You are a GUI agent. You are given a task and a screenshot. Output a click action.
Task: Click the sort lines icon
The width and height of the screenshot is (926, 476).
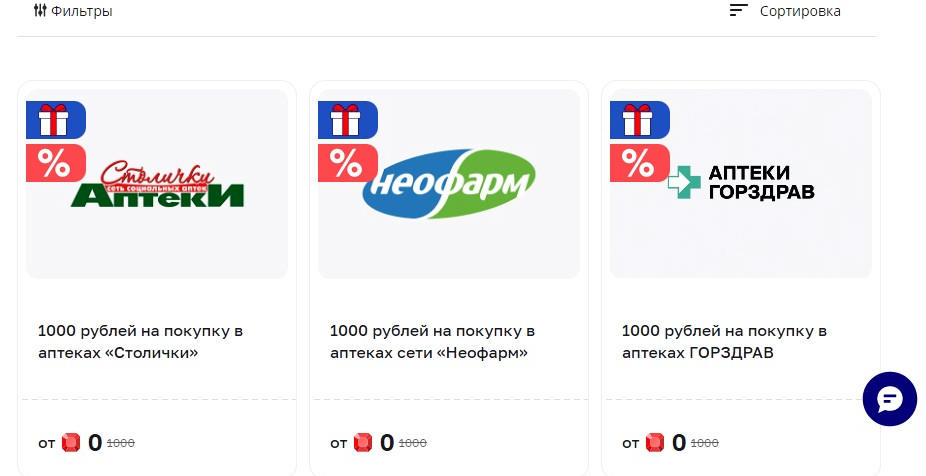[x=738, y=10]
